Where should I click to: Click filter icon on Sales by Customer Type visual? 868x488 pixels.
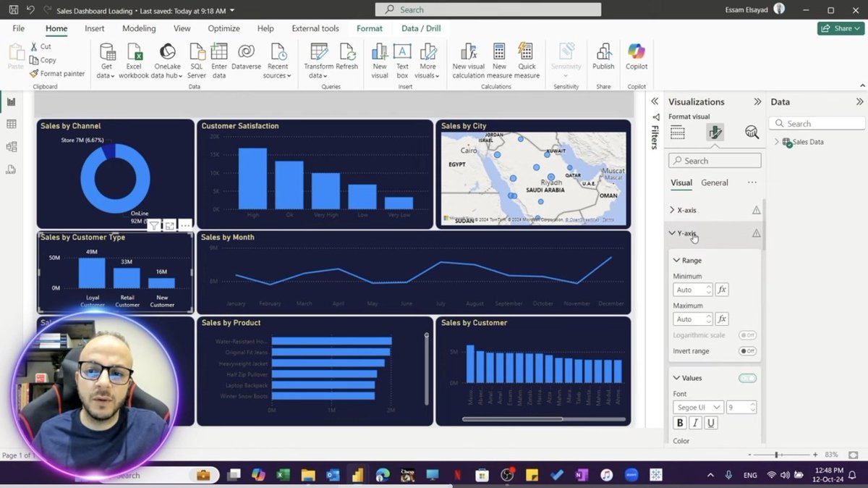coord(154,226)
